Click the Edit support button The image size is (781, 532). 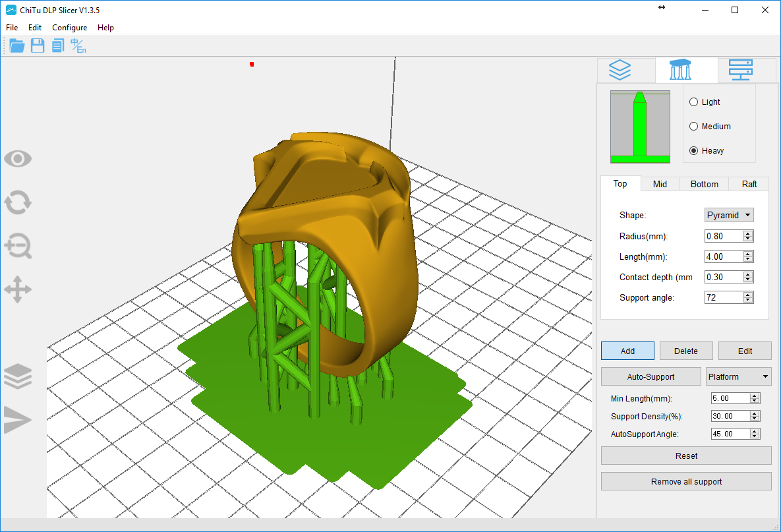pos(745,351)
